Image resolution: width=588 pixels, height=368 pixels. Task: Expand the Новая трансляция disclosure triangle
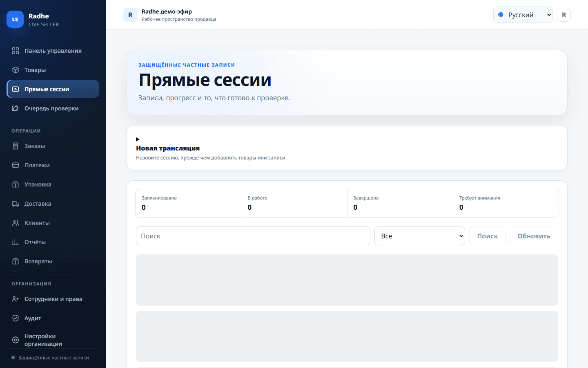click(x=138, y=139)
